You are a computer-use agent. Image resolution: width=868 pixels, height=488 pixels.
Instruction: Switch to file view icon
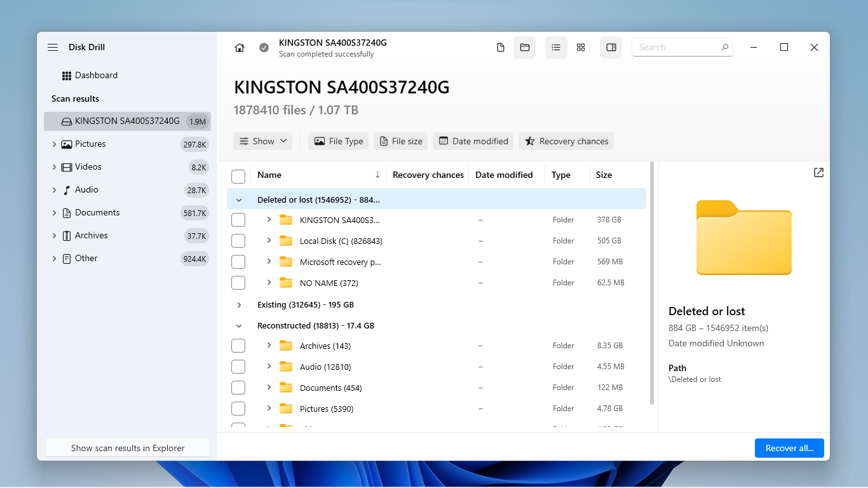[x=501, y=48]
